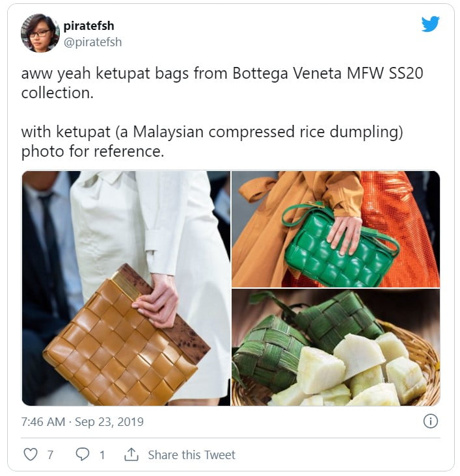The image size is (460, 476).
Task: Click the reply speech bubble icon
Action: 83,455
